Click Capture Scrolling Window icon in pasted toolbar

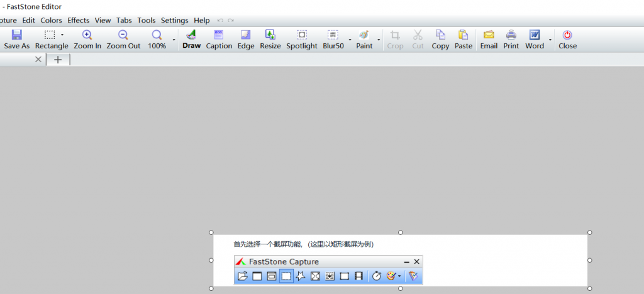click(330, 276)
